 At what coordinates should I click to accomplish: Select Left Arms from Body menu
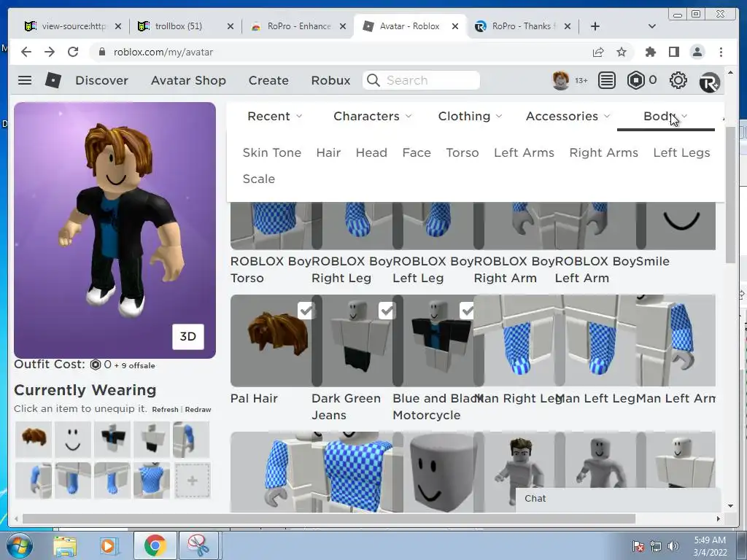(x=524, y=153)
